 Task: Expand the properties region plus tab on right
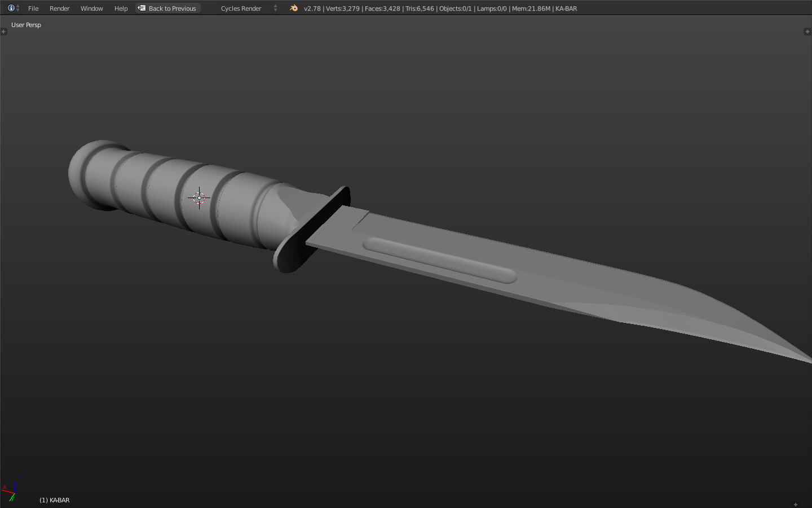(807, 32)
